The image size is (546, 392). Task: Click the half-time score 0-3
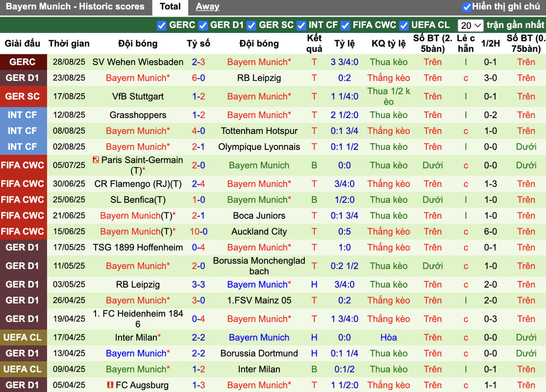point(490,319)
